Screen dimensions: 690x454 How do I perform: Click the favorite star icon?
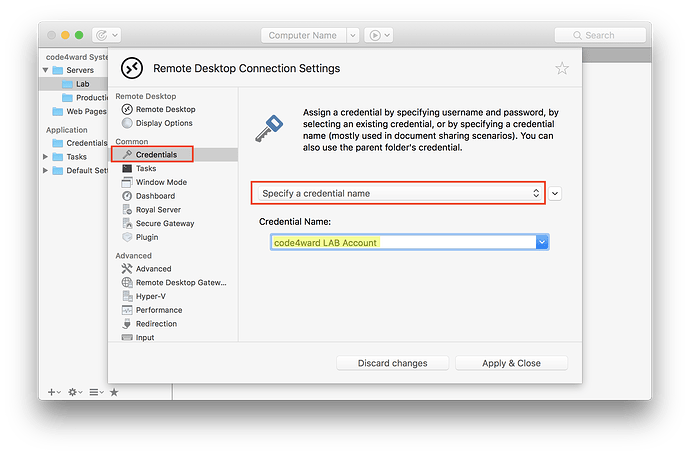click(562, 69)
